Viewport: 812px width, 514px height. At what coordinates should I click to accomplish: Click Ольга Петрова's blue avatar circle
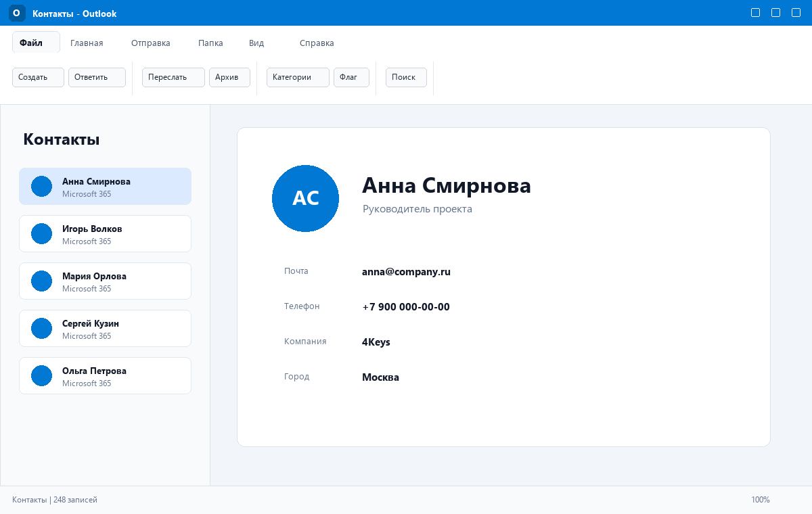(42, 376)
